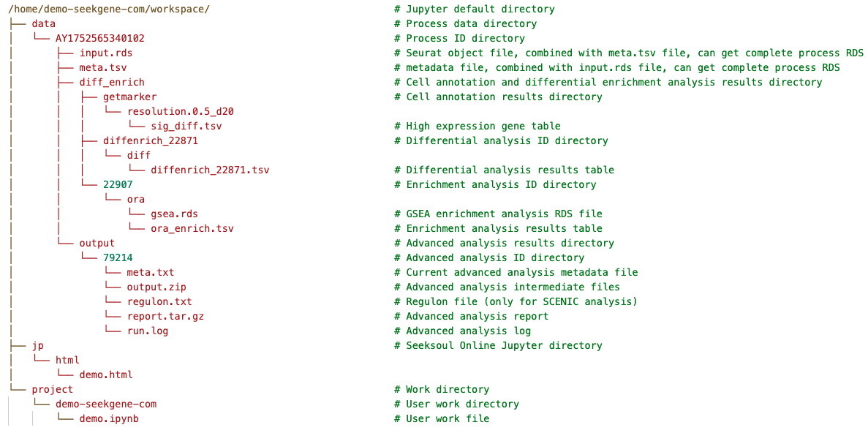Screen dimensions: 868x433
Task: Click the diff_enrich directory
Action: 112,83
